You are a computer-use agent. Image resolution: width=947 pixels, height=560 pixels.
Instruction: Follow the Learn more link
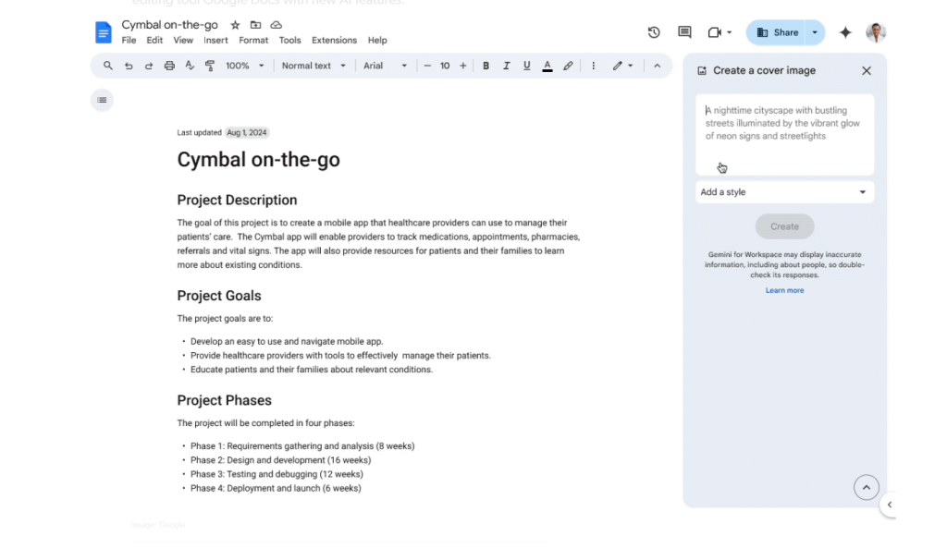click(784, 289)
